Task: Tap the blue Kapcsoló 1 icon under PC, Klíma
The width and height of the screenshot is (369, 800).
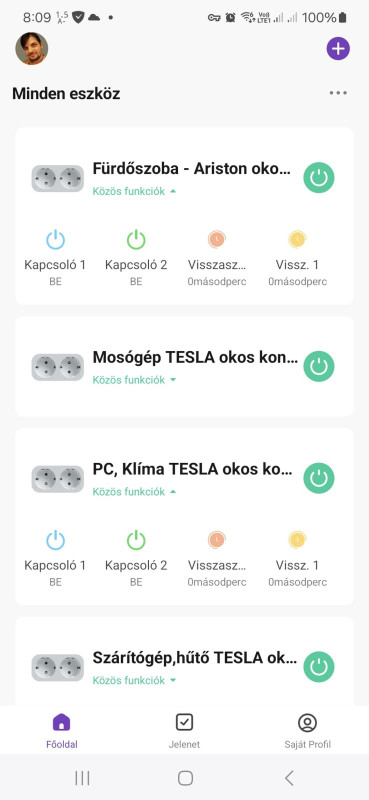Action: coord(55,540)
